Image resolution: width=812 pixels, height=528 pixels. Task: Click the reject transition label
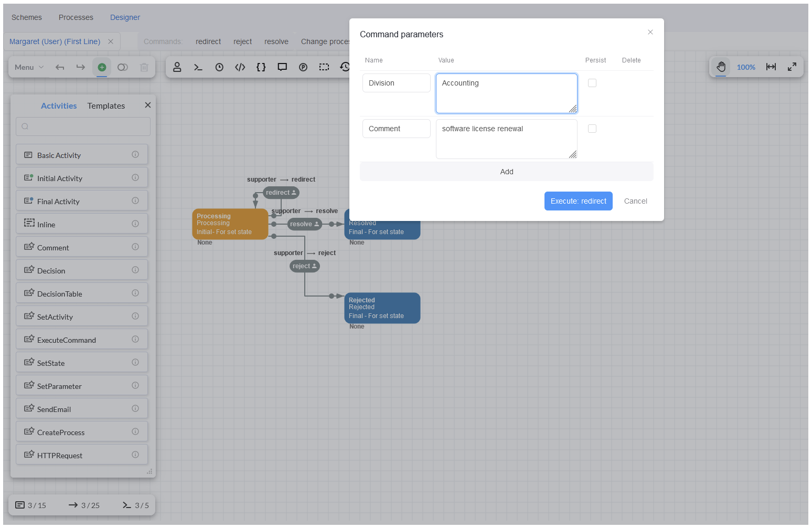[305, 266]
